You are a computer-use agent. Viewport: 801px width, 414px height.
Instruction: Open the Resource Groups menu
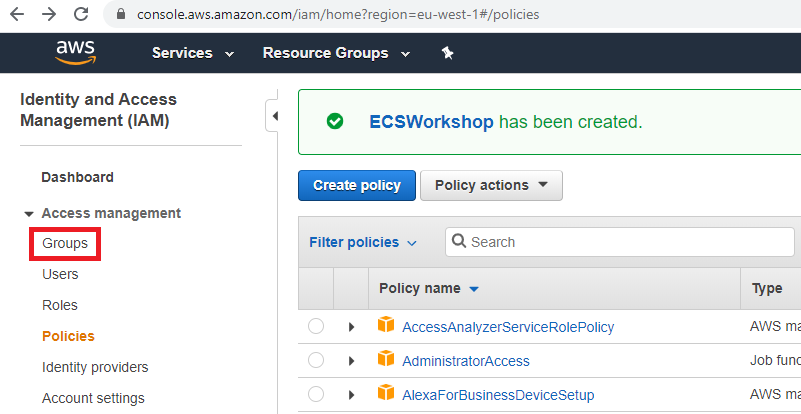tap(336, 53)
